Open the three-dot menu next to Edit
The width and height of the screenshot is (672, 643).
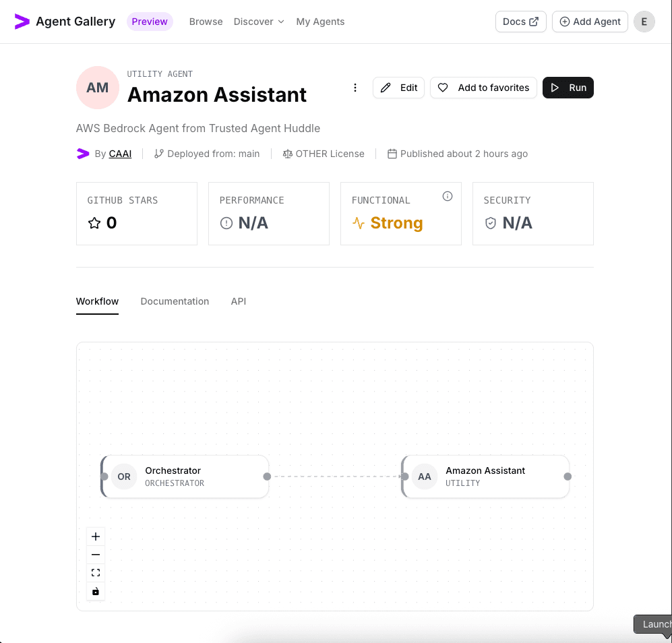(x=355, y=88)
